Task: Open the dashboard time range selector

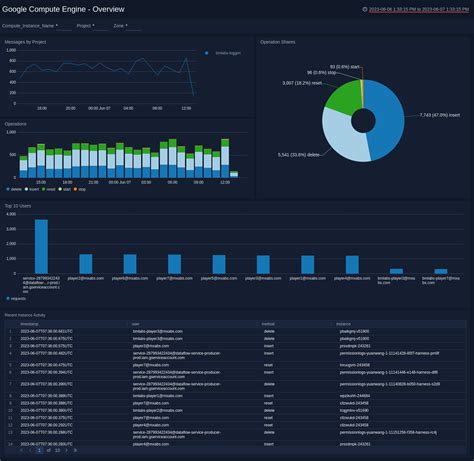Action: [419, 10]
